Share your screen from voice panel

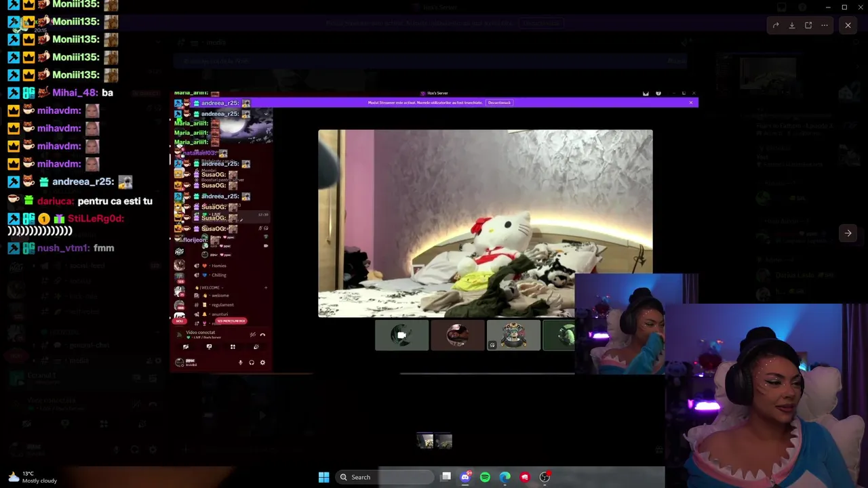coord(209,347)
